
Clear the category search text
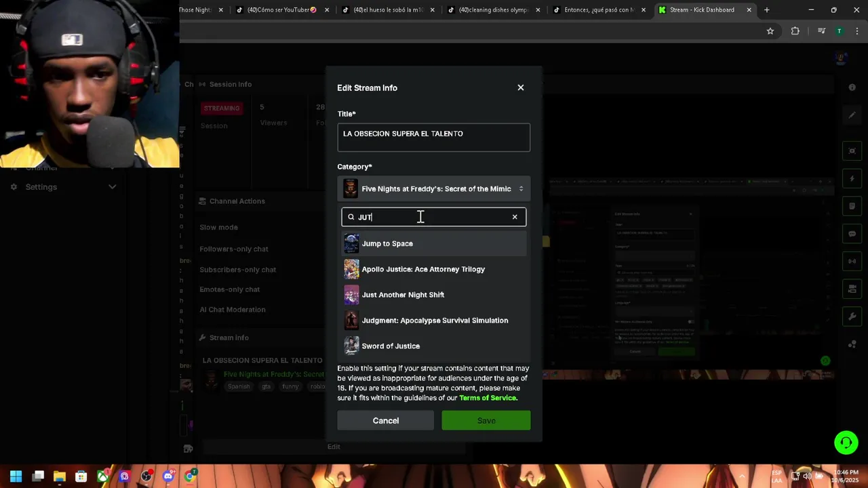[515, 217]
